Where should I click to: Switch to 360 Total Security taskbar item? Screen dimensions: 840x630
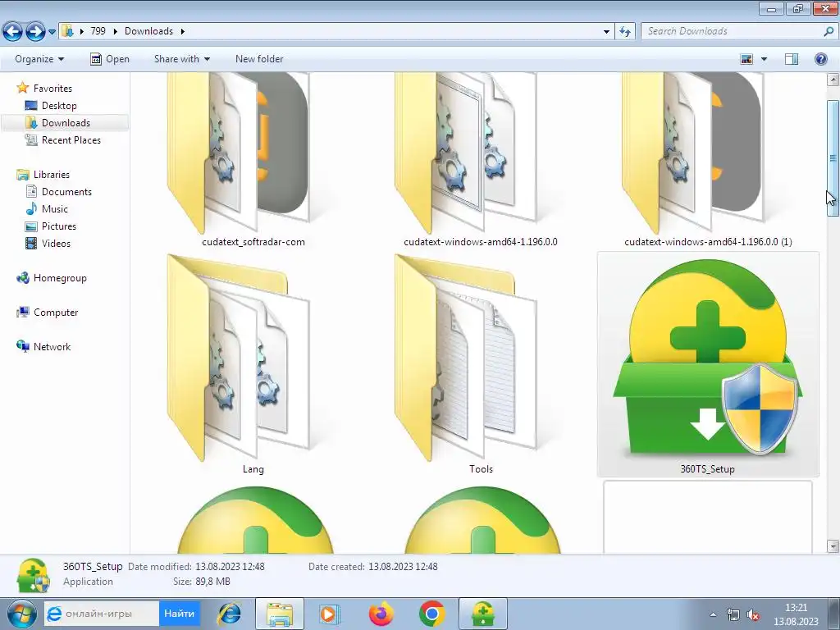(482, 614)
